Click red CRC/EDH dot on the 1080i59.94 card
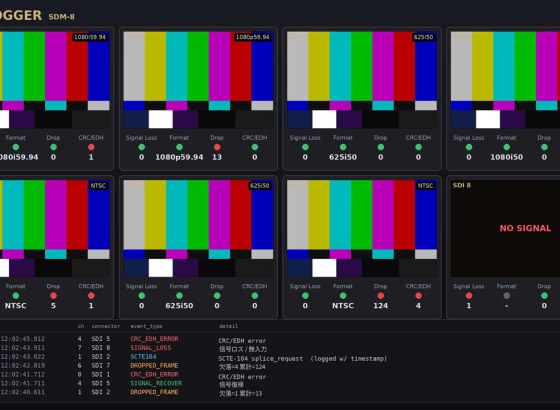 pyautogui.click(x=91, y=147)
